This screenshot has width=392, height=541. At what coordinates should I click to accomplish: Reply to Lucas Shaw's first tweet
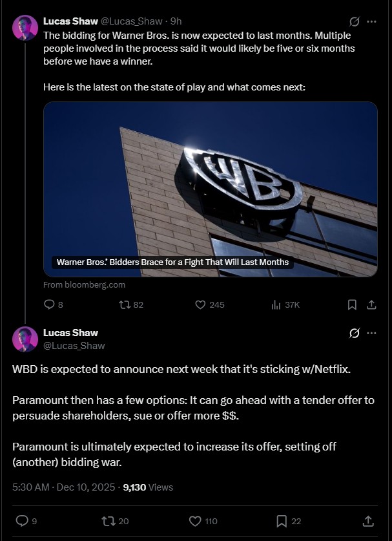click(x=48, y=304)
